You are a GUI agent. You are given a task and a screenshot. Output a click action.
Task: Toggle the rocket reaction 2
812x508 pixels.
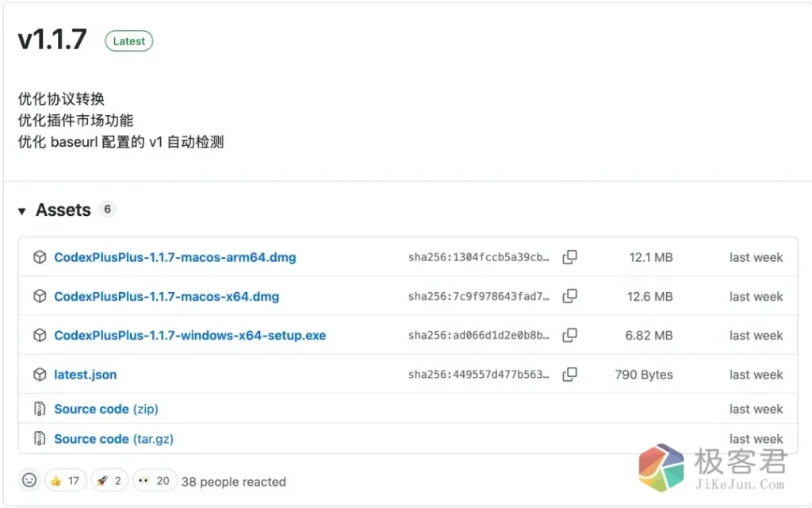pyautogui.click(x=109, y=481)
